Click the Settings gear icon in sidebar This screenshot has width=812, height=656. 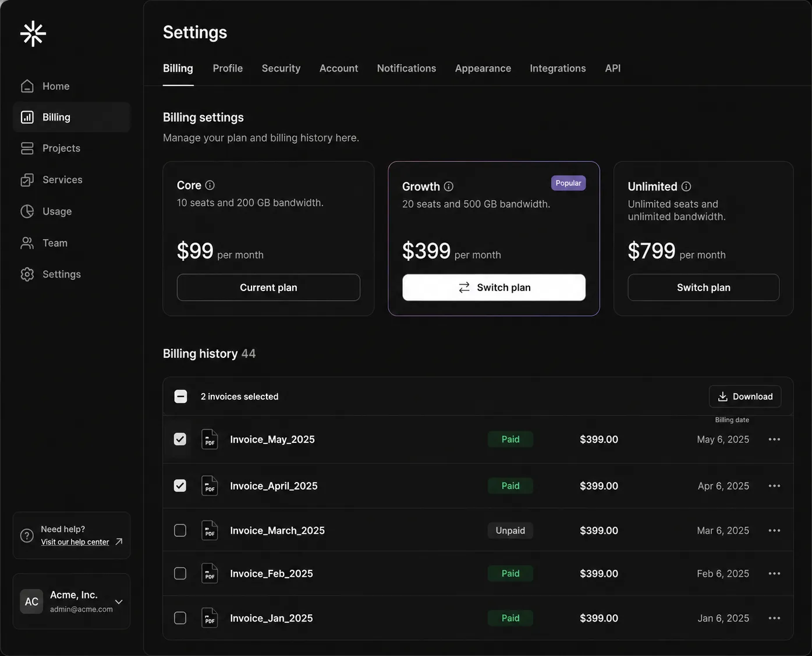click(27, 274)
